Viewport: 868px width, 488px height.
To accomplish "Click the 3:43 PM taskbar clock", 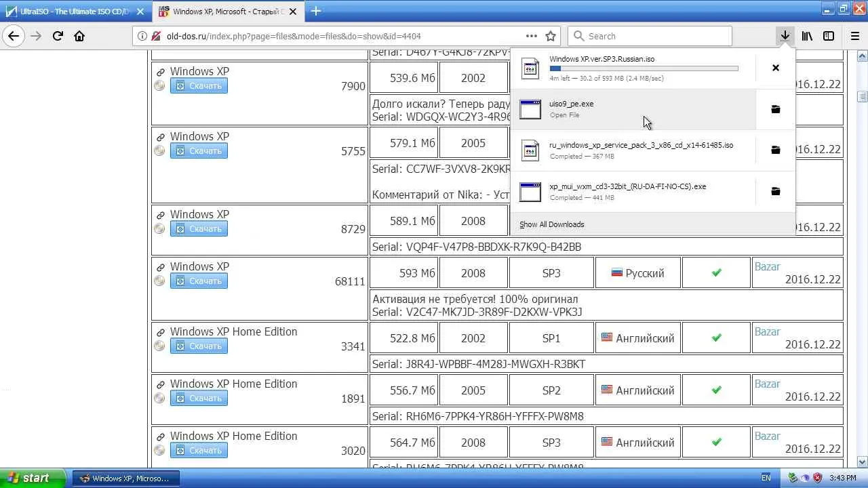I will tap(843, 478).
